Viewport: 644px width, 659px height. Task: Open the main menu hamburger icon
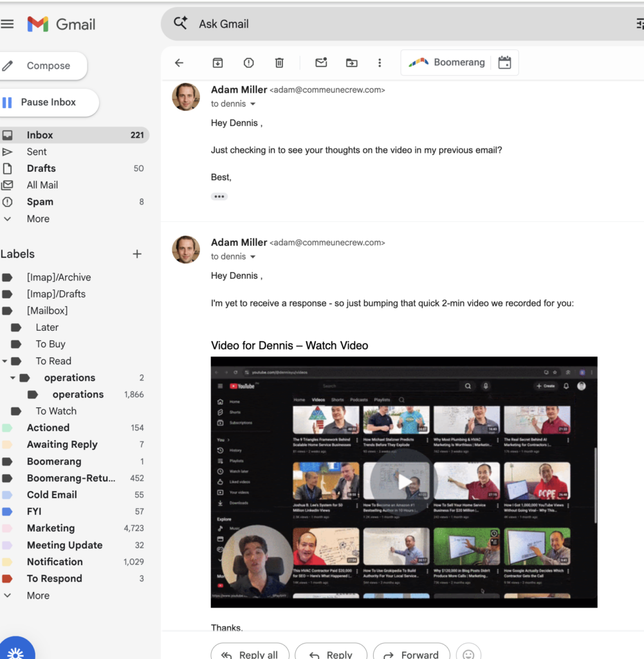pyautogui.click(x=7, y=24)
